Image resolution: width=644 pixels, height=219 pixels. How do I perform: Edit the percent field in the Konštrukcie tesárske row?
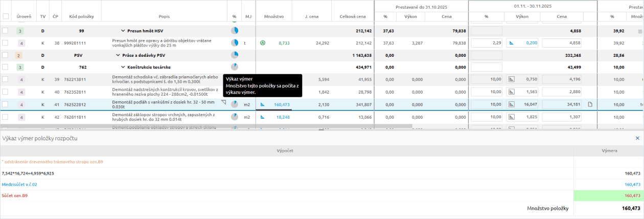click(486, 67)
